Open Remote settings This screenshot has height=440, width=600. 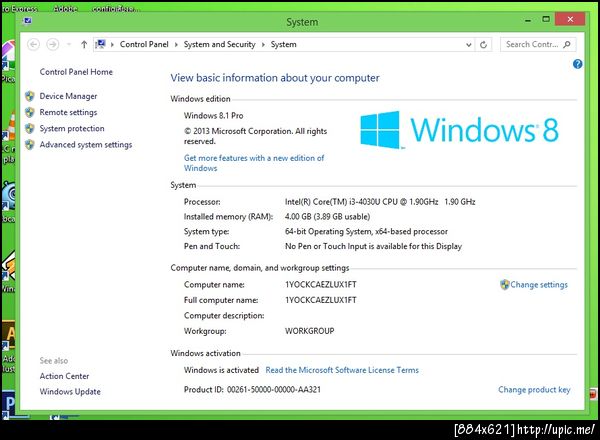(x=68, y=112)
